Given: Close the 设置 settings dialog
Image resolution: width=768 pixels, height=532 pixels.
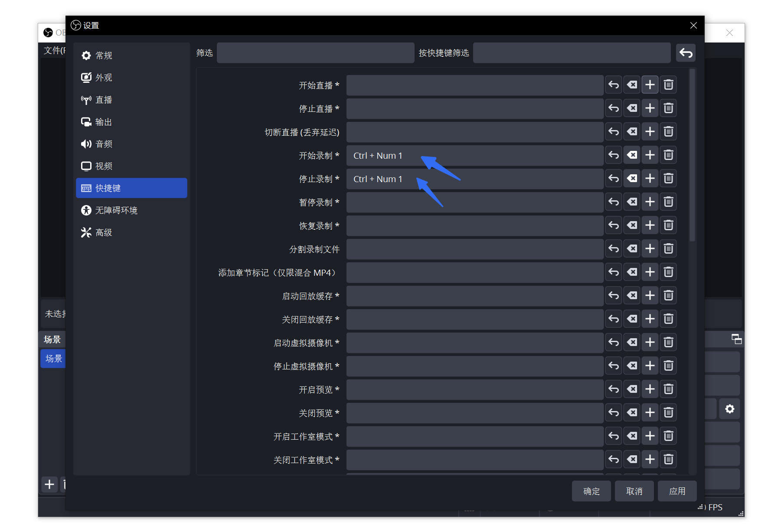Looking at the screenshot, I should 693,26.
